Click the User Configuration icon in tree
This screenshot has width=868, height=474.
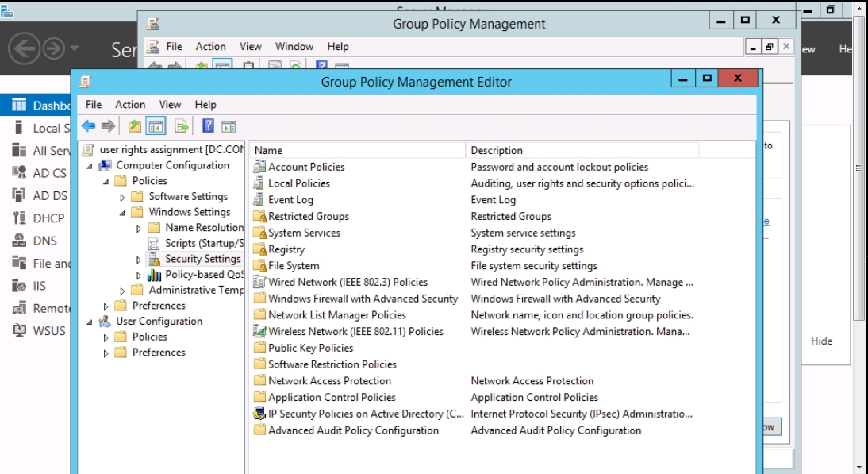(x=105, y=322)
